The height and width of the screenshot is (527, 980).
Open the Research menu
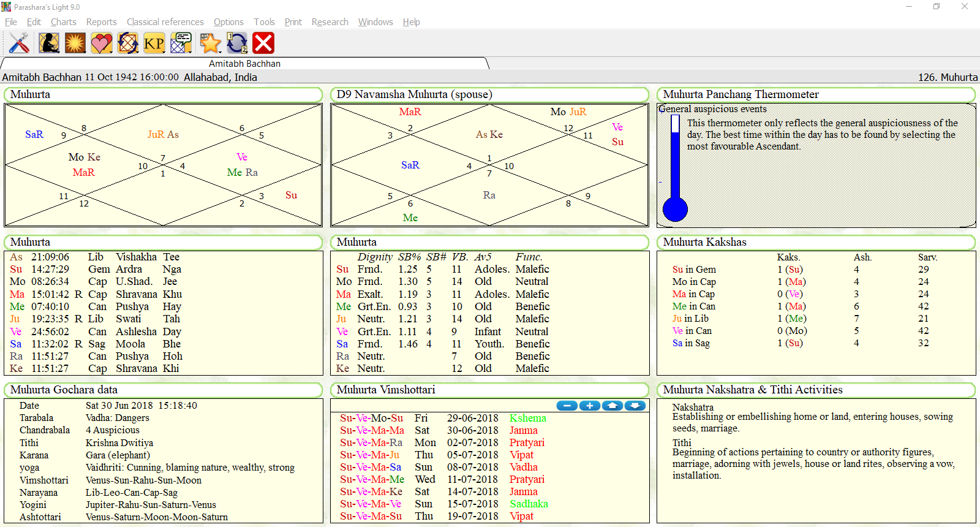330,22
